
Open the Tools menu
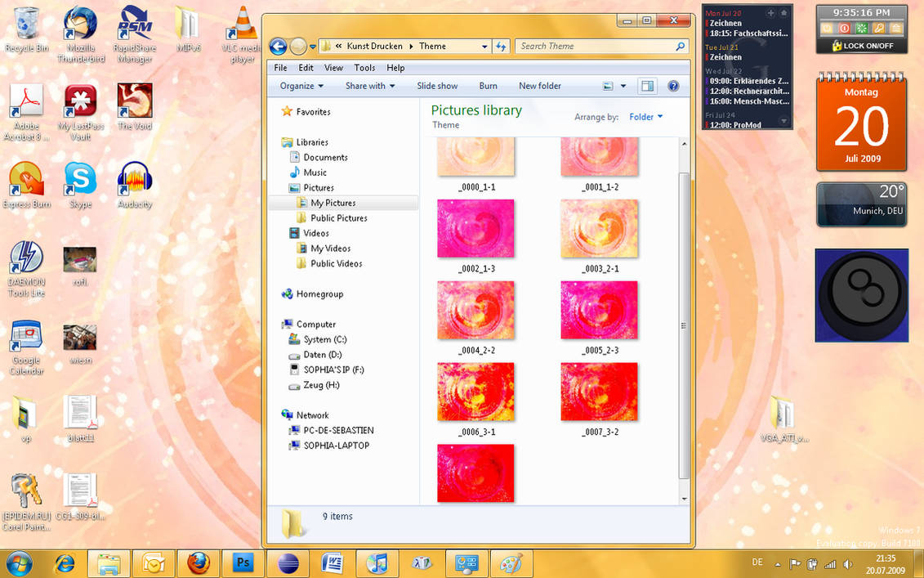pos(364,68)
